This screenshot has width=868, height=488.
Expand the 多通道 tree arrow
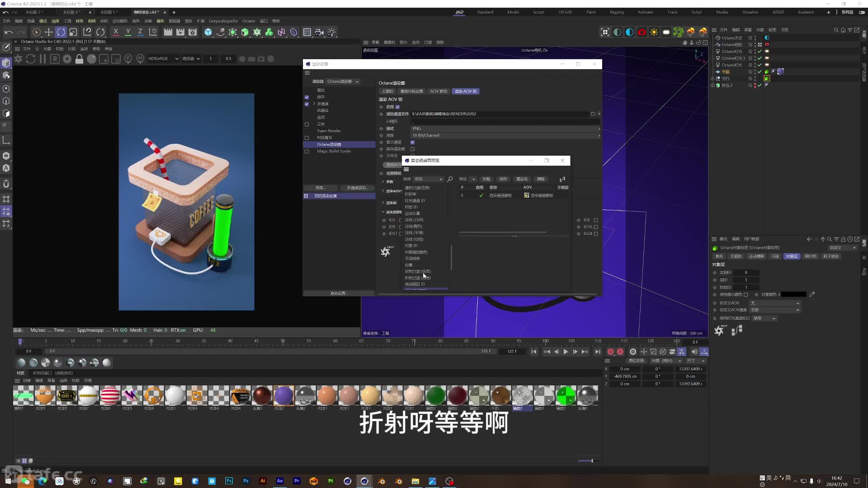point(314,104)
